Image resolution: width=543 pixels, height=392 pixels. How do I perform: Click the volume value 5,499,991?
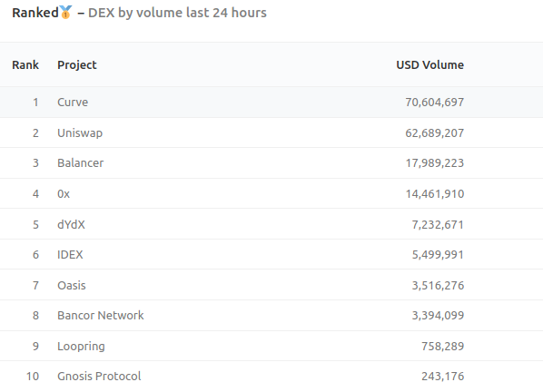tap(438, 255)
